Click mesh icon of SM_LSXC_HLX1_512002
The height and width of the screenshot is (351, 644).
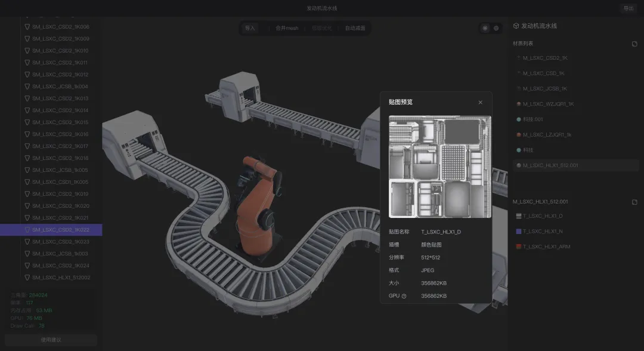click(27, 278)
